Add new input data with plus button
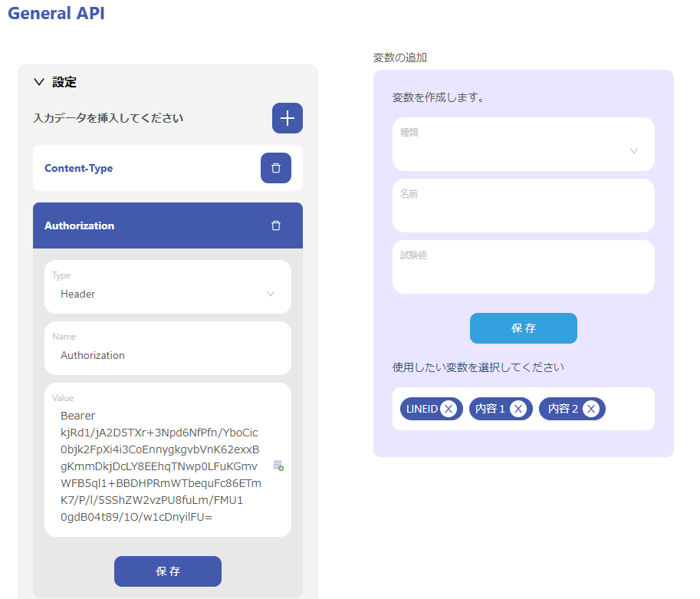 pos(287,118)
